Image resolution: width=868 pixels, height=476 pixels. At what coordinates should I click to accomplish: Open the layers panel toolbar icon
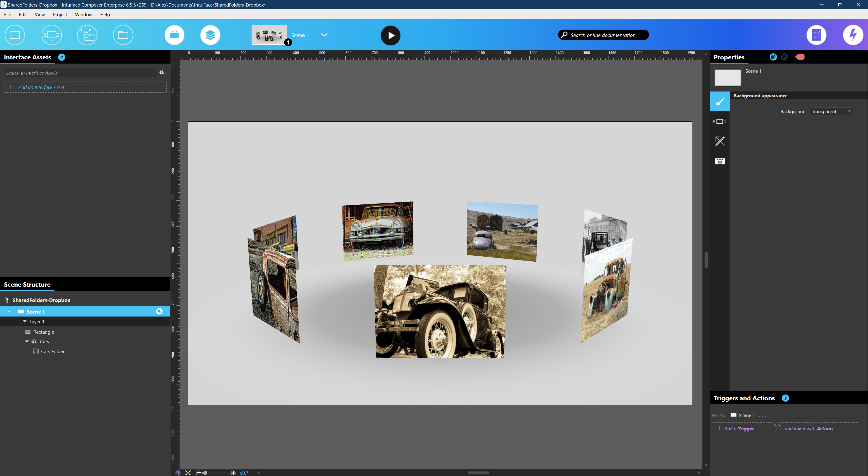[210, 35]
